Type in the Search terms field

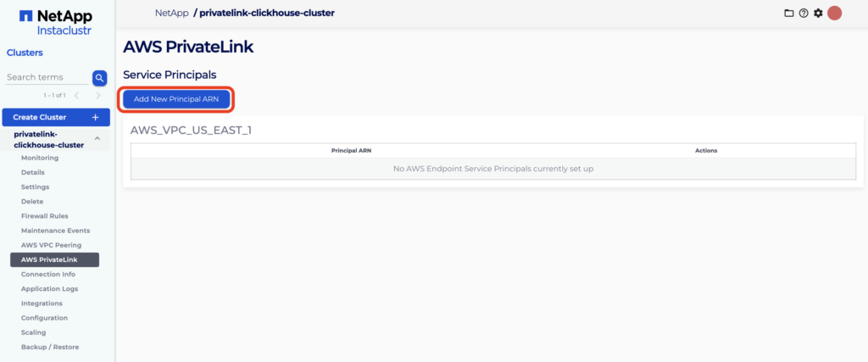pos(47,78)
